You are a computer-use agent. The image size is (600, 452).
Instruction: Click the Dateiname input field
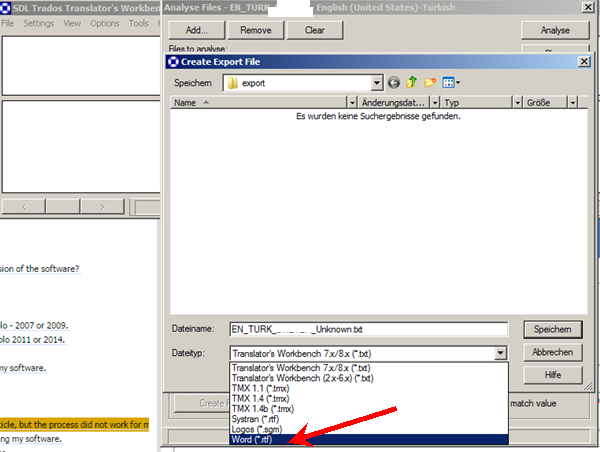tap(369, 330)
